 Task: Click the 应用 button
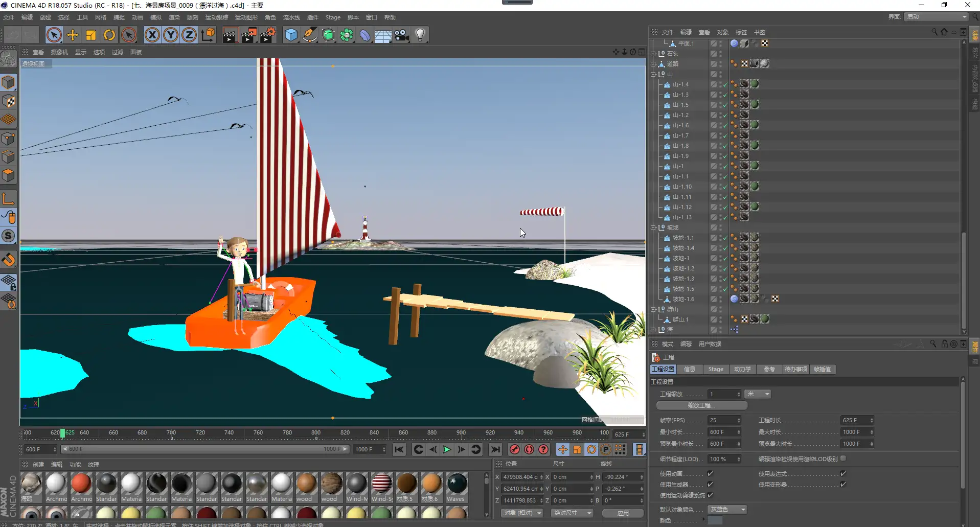click(623, 513)
